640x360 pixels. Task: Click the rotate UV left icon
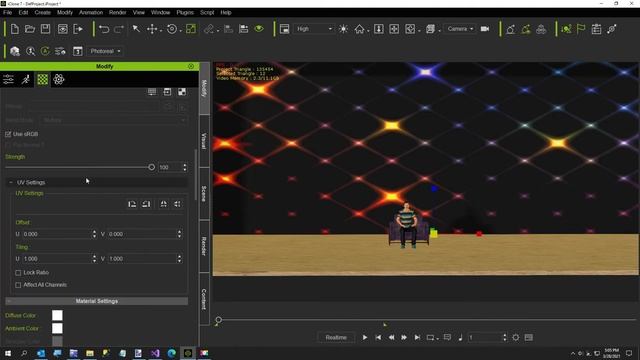132,204
